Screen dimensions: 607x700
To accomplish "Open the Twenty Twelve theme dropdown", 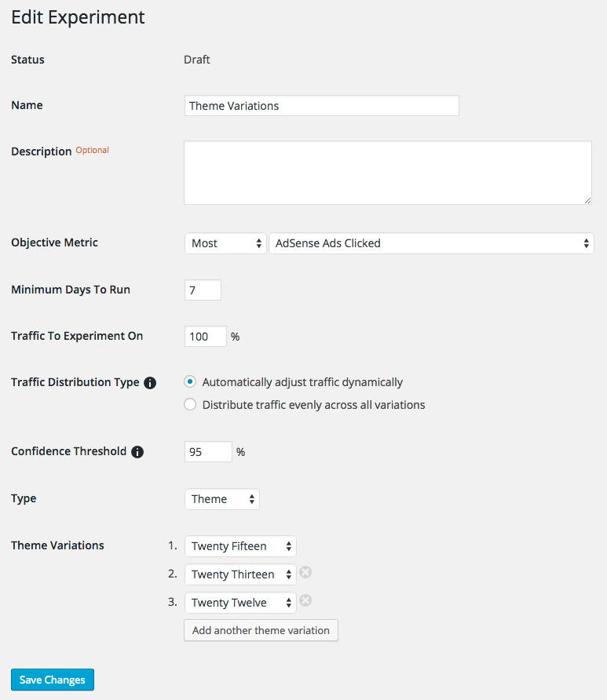I will (240, 603).
